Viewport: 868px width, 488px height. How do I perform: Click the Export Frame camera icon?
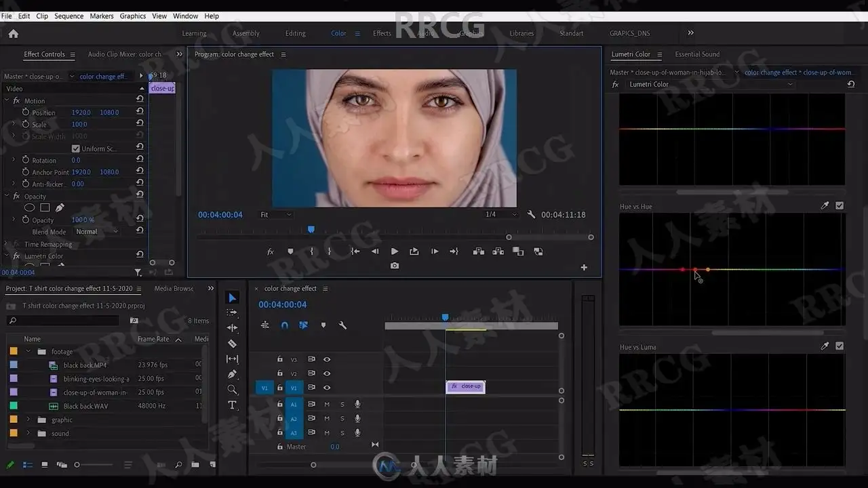[x=395, y=266]
